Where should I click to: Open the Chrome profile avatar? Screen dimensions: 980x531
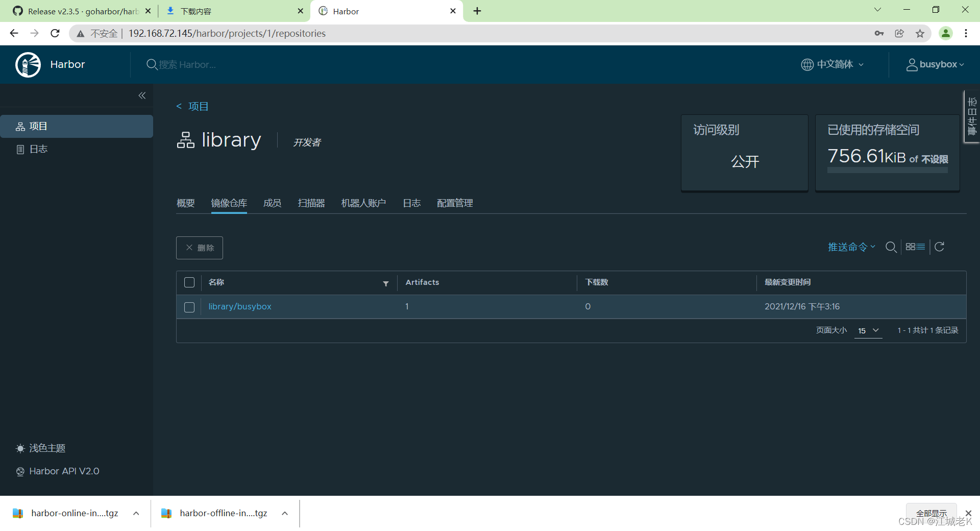coord(946,33)
